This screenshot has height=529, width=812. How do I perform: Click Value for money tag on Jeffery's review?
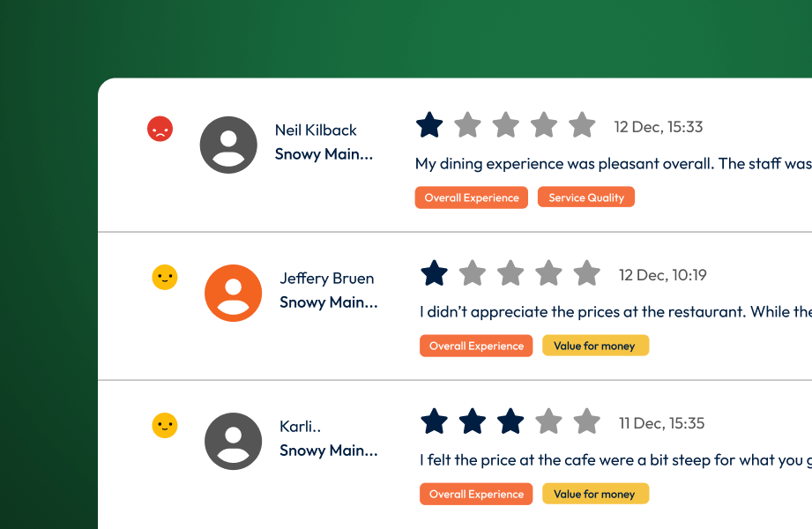tap(595, 346)
